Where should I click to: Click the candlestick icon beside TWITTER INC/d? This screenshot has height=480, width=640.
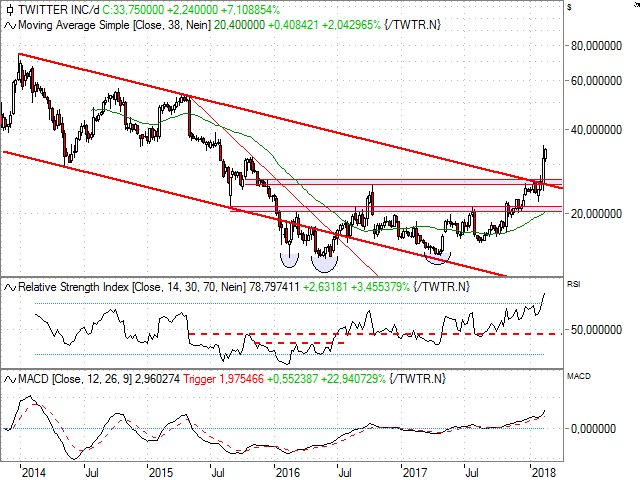coord(10,10)
